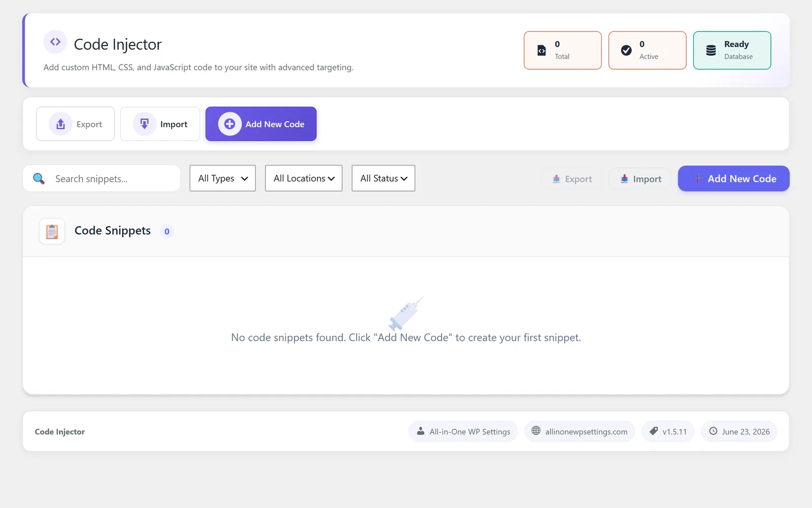Click the June 23, 2026 date text
This screenshot has width=812, height=508.
coord(746,432)
